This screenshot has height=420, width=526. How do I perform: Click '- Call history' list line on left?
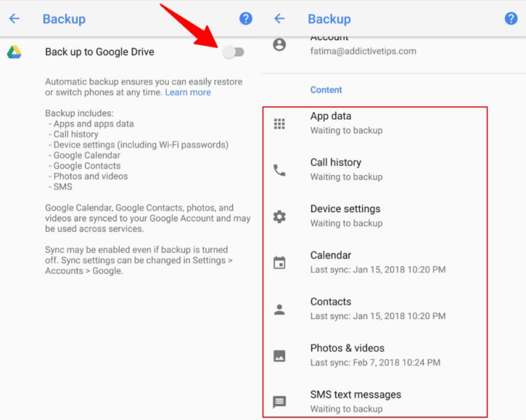pyautogui.click(x=74, y=134)
